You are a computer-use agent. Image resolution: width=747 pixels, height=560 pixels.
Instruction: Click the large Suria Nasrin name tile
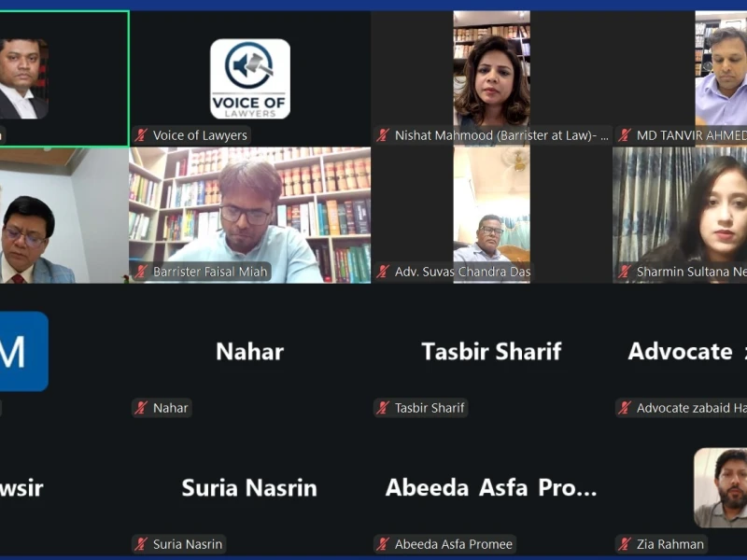tap(249, 487)
